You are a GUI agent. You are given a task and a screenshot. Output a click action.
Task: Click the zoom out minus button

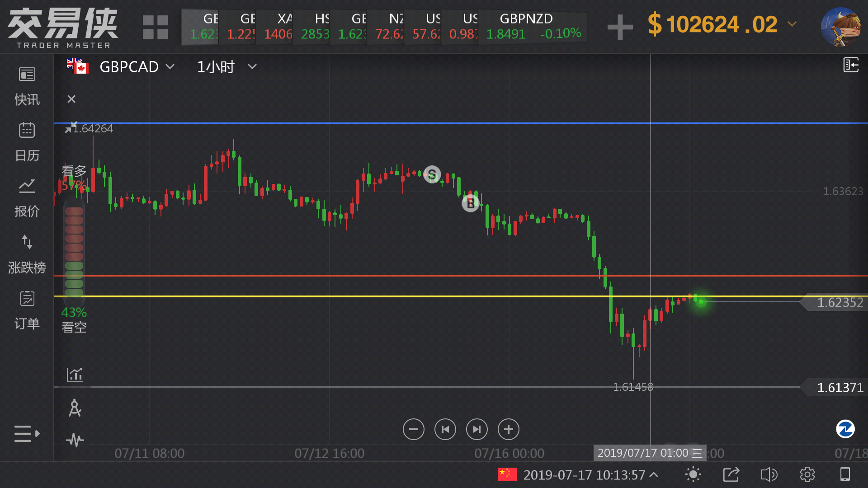click(413, 429)
